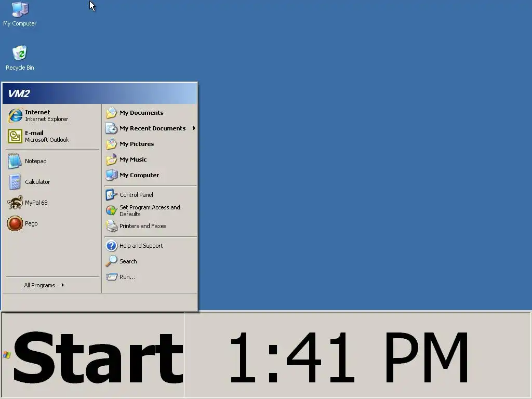Click the My Computer icon in Start menu
The image size is (532, 399).
(111, 175)
